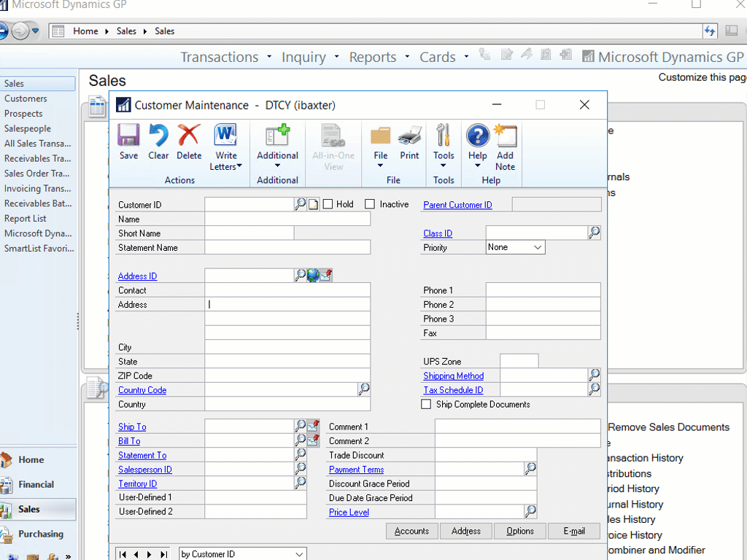
Task: Click the Clear action icon
Action: (158, 135)
